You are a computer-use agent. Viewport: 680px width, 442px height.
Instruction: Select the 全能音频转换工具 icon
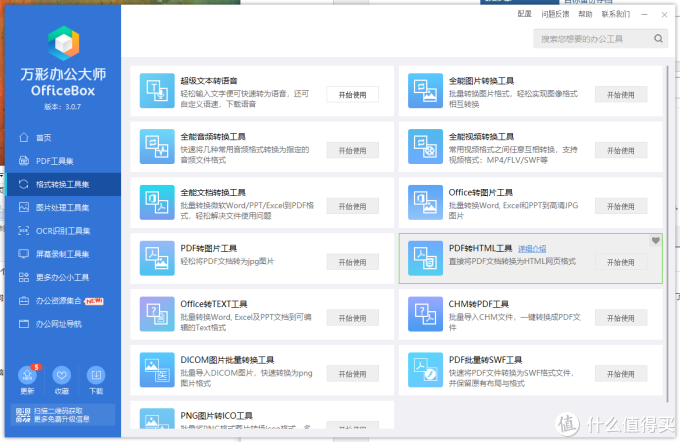157,147
